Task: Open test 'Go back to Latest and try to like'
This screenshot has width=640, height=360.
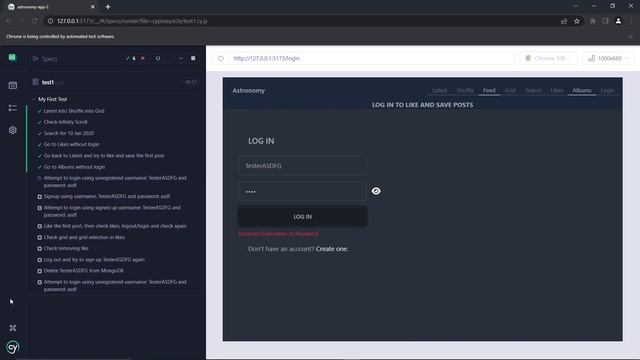Action: (x=104, y=156)
